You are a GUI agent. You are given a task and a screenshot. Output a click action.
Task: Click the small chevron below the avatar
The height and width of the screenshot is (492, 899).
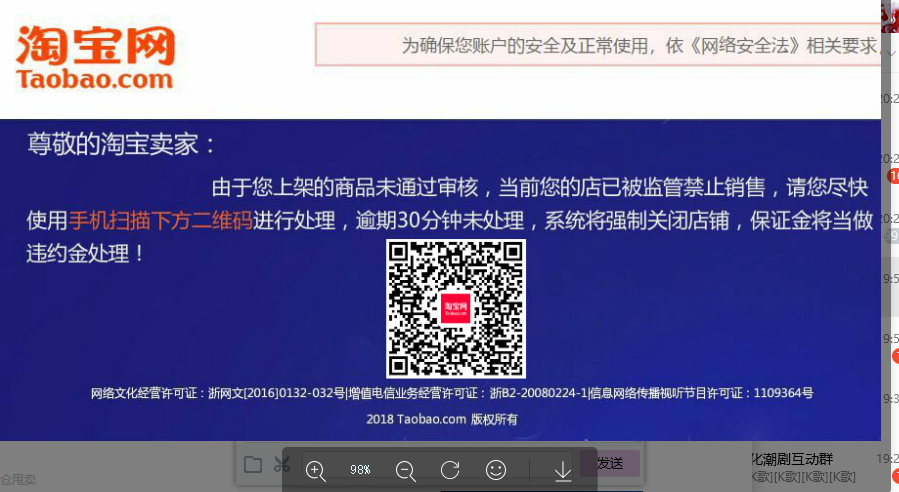(891, 53)
